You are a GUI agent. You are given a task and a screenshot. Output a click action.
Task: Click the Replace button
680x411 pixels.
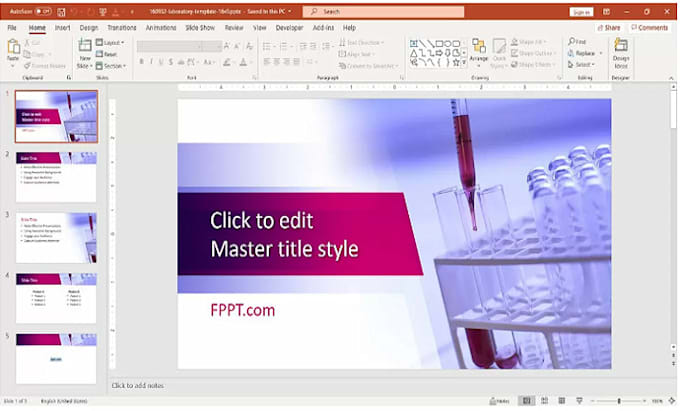585,53
